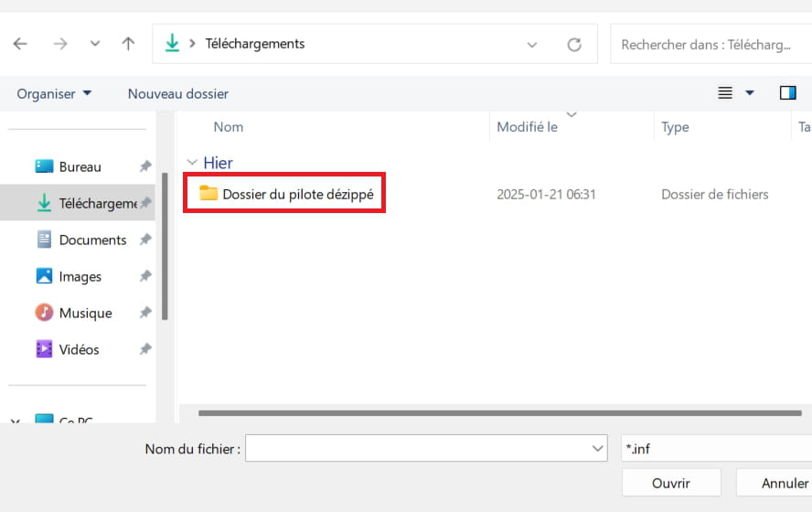Click the search field Rechercher dans
The image size is (812, 512).
click(x=711, y=45)
